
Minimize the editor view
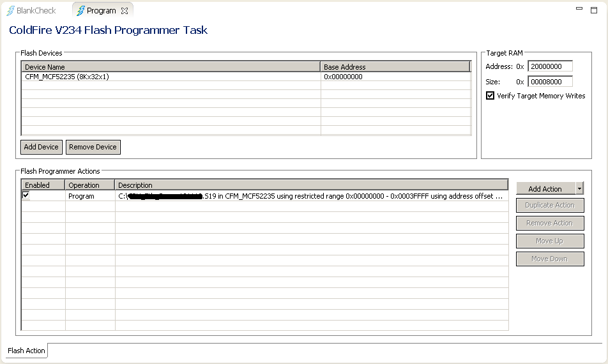[579, 8]
